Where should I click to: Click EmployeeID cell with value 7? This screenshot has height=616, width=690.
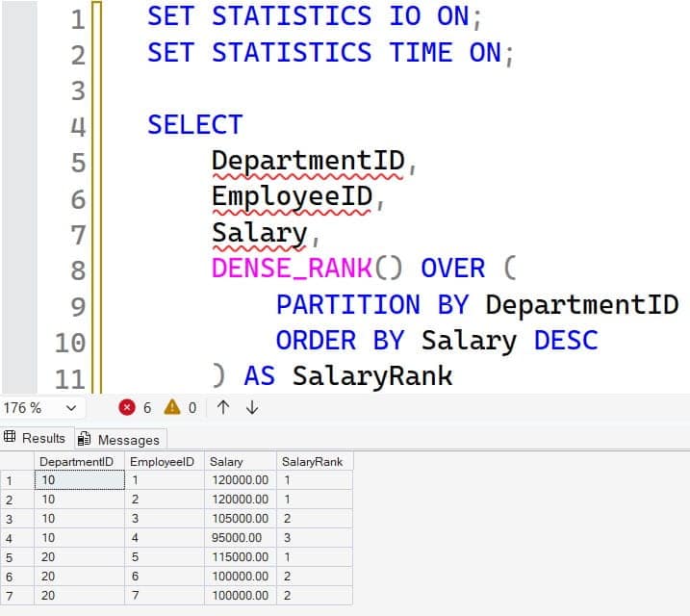tap(165, 596)
